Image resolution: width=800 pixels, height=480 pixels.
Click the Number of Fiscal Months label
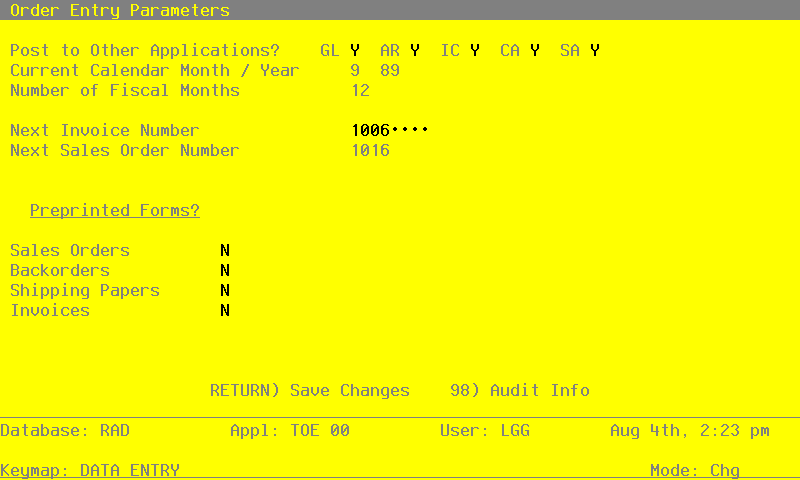[125, 90]
